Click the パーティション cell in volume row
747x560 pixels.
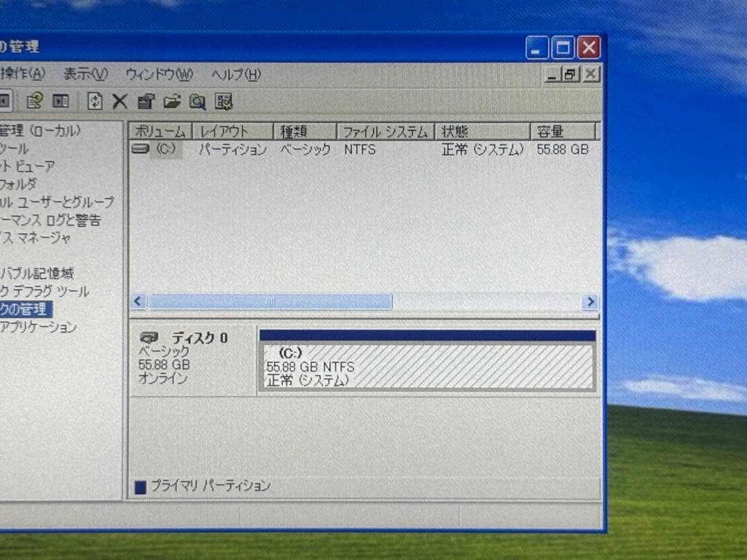(232, 149)
